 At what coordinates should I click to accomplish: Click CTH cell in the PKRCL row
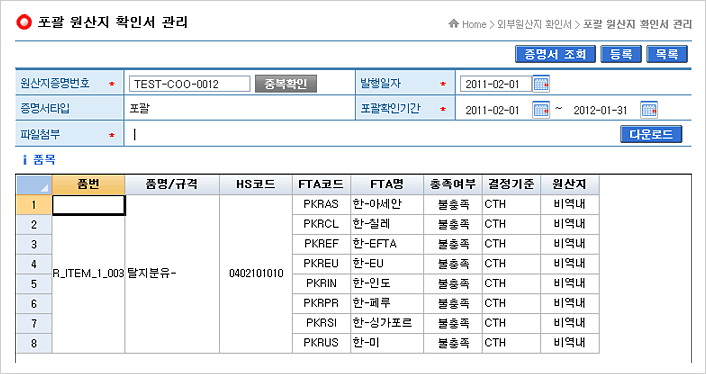(511, 225)
